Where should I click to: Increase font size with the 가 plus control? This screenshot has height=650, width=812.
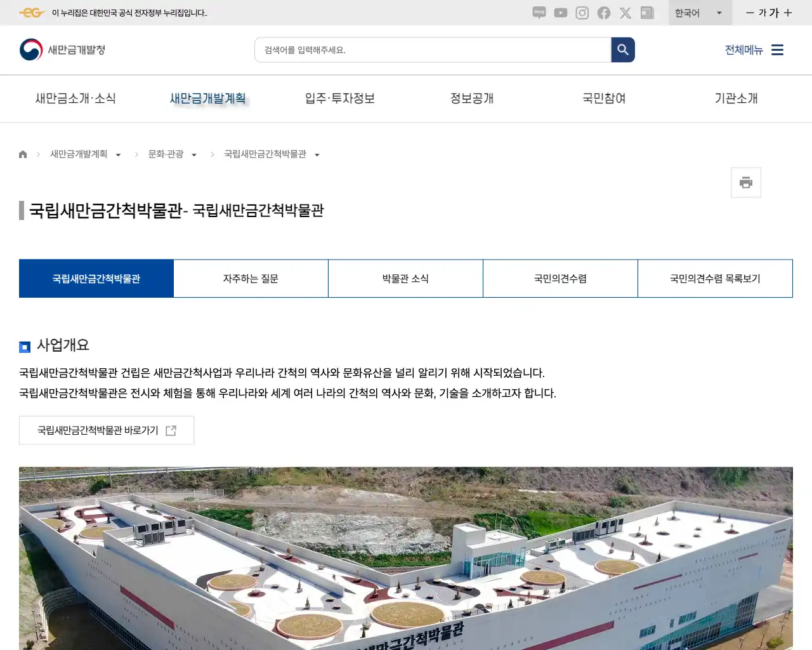787,13
